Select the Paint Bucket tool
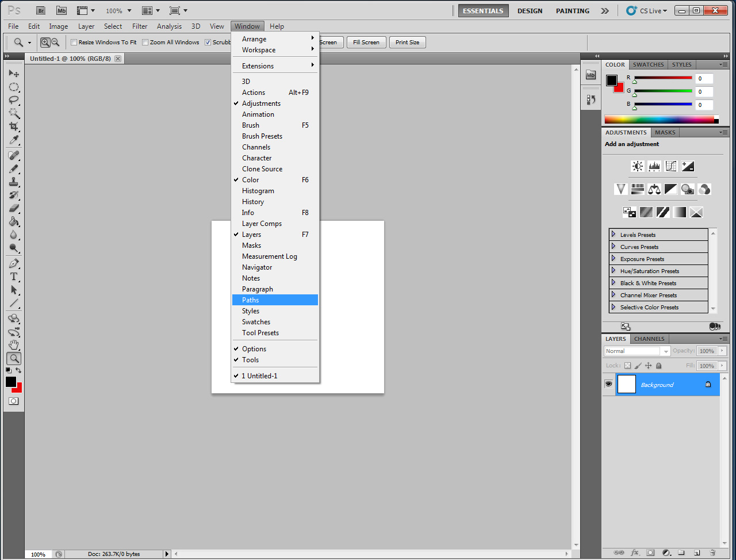Image resolution: width=736 pixels, height=560 pixels. pyautogui.click(x=14, y=221)
